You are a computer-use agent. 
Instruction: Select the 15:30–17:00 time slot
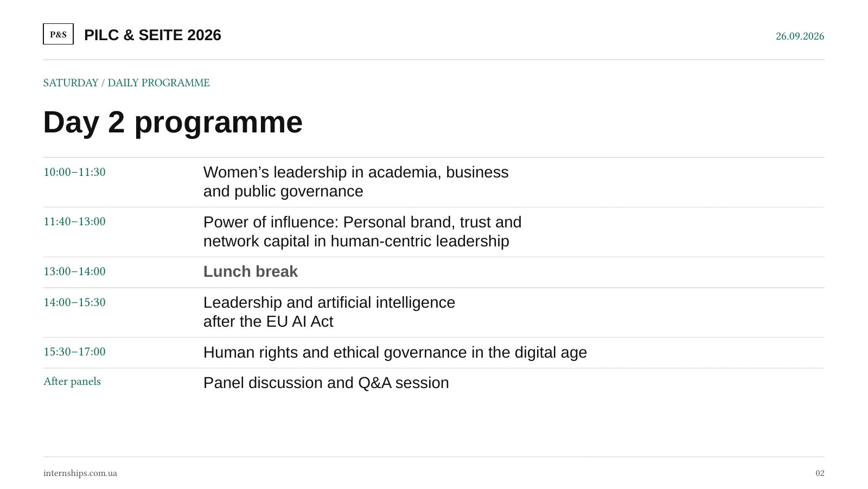pyautogui.click(x=74, y=352)
